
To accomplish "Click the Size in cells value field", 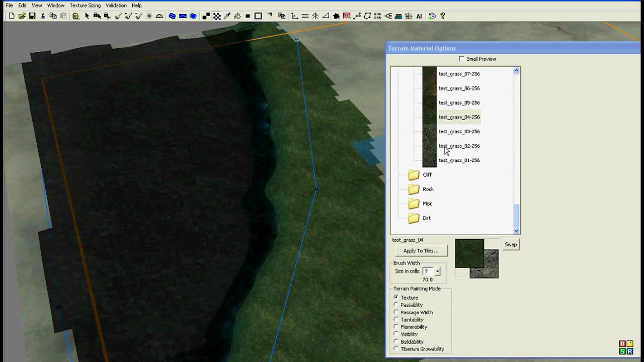I will [428, 271].
